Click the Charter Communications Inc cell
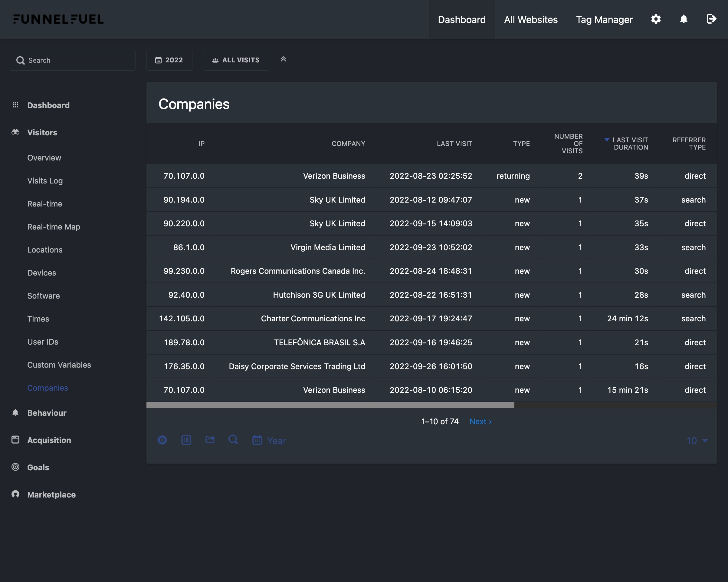This screenshot has width=728, height=582. click(x=313, y=318)
